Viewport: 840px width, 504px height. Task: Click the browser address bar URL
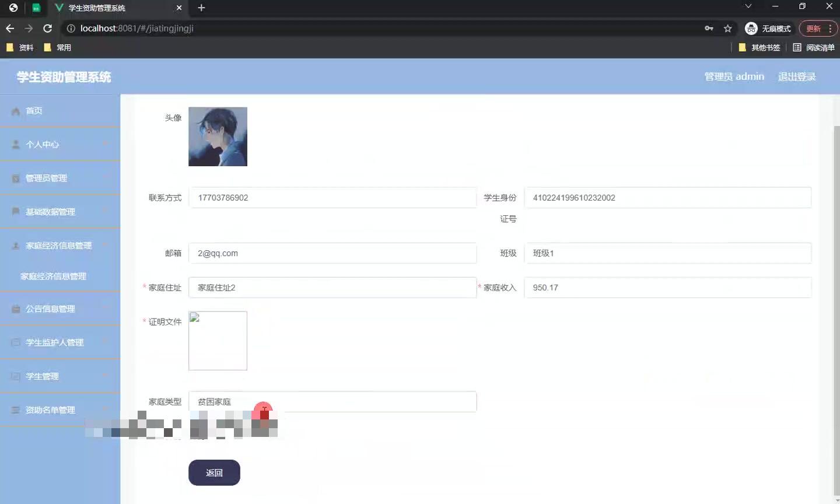[x=136, y=28]
